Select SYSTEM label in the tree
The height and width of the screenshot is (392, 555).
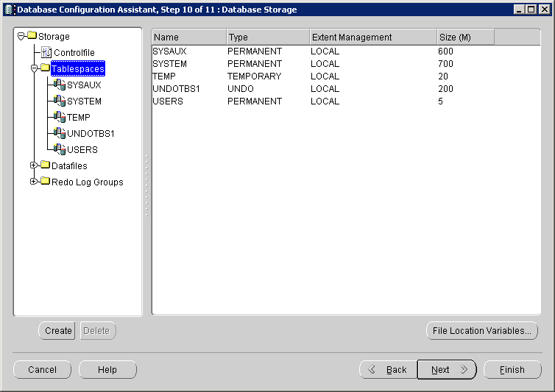[x=84, y=101]
